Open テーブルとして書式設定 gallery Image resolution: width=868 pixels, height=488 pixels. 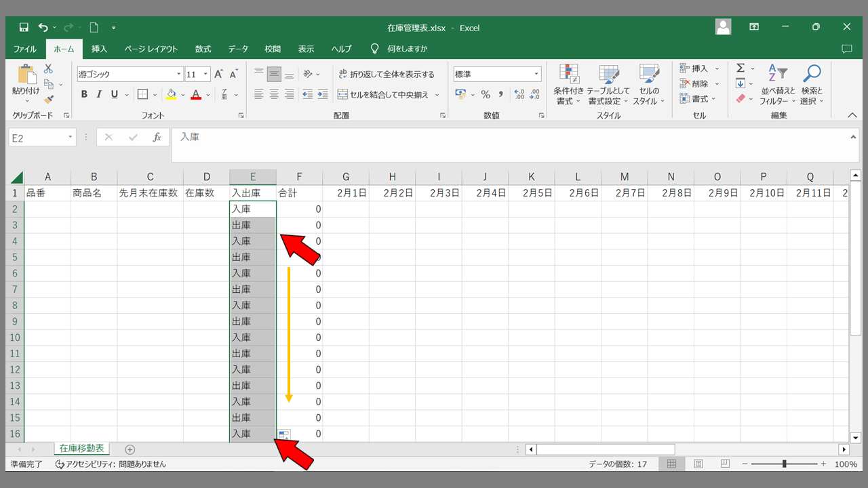pyautogui.click(x=608, y=85)
